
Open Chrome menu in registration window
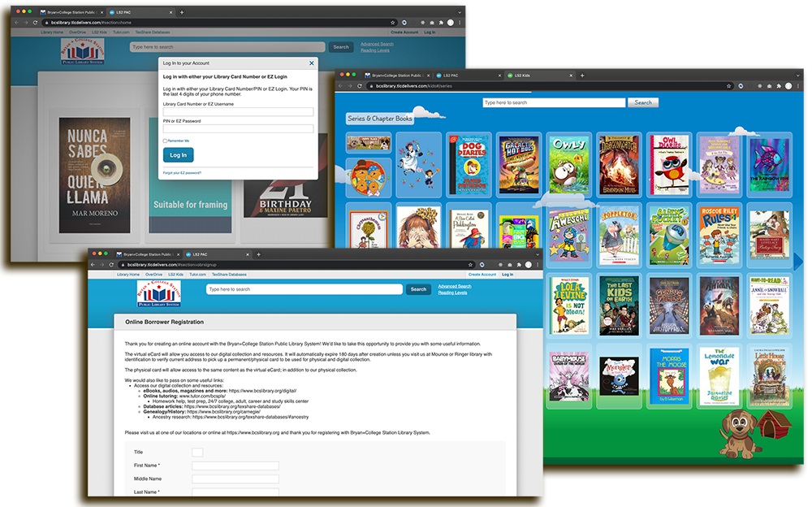tap(537, 264)
